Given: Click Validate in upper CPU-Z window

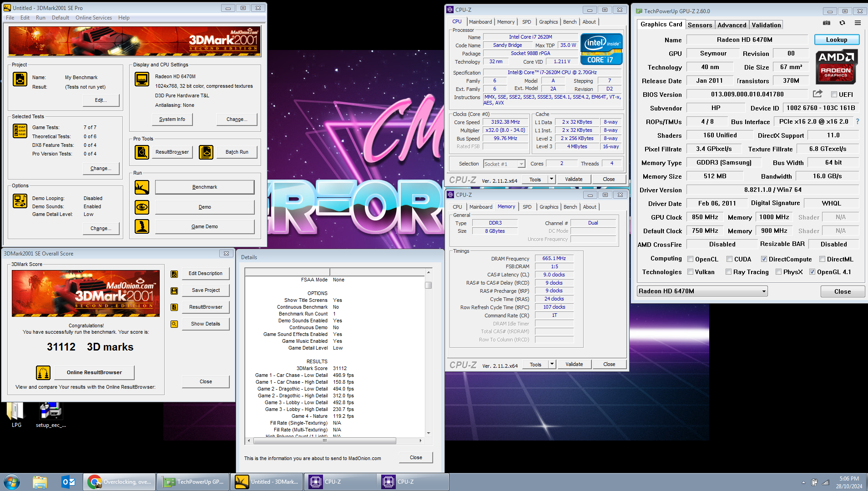Looking at the screenshot, I should coord(574,179).
